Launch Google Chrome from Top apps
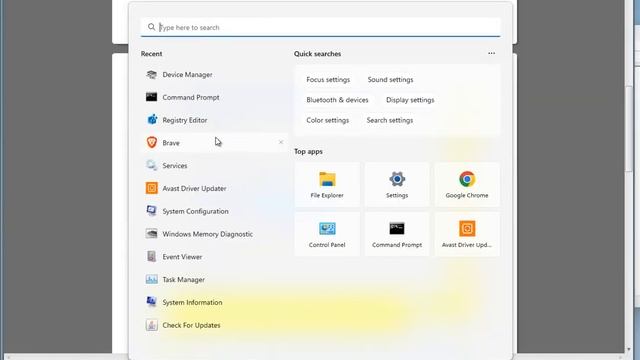The height and width of the screenshot is (360, 640). tap(467, 185)
